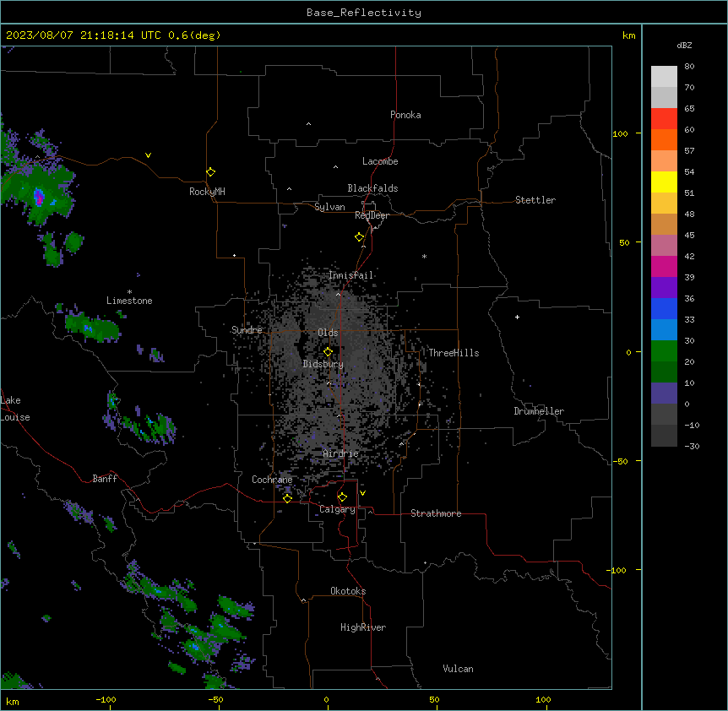Click the white plus marker north of Drumheller
Viewport: 728px width, 711px height.
tap(517, 317)
